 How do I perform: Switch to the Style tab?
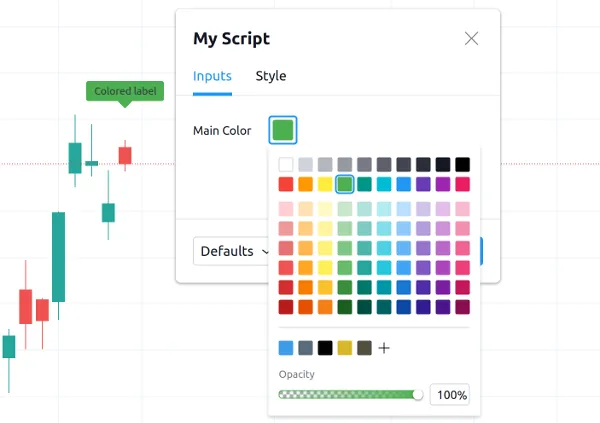(x=270, y=76)
